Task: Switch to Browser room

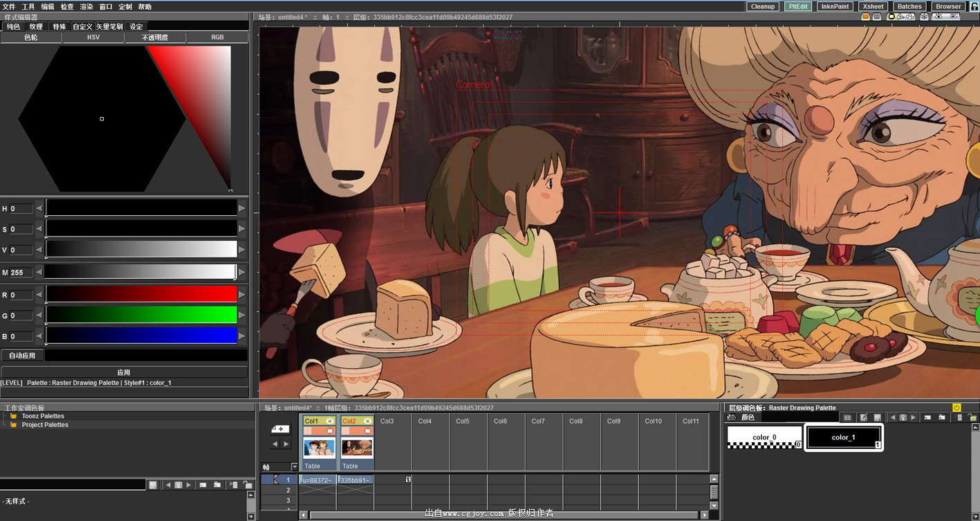Action: click(x=948, y=6)
